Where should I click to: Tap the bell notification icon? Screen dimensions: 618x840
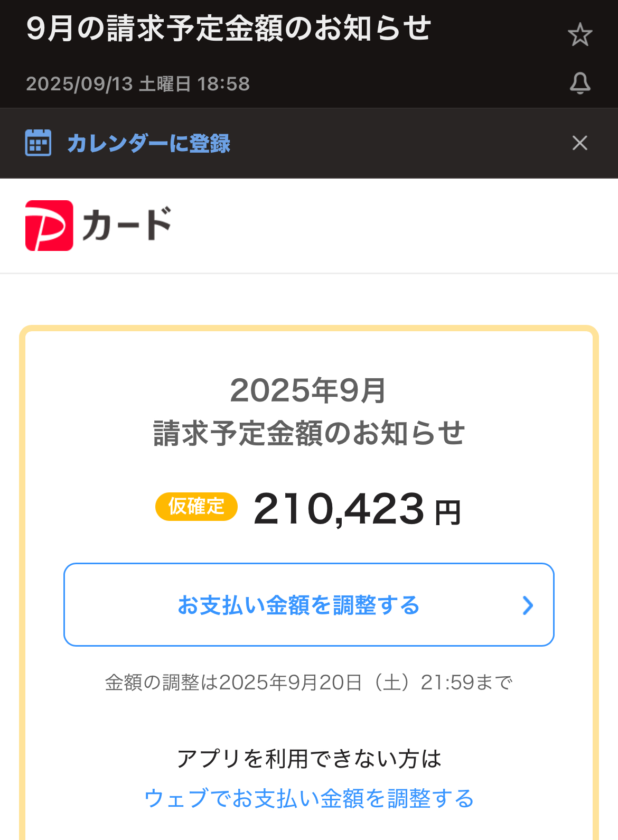click(580, 83)
